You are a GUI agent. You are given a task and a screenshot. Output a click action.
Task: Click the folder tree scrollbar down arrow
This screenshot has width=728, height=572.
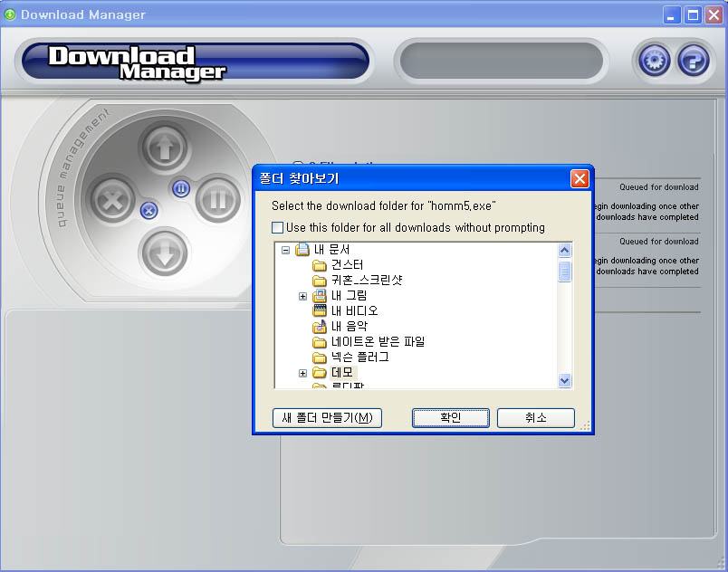click(565, 381)
